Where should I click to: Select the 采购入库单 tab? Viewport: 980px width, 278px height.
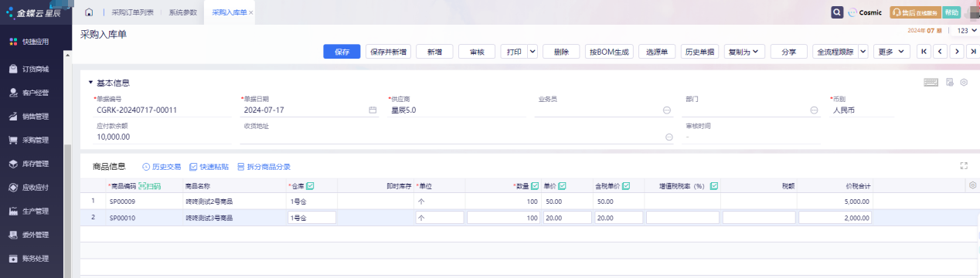click(x=229, y=13)
